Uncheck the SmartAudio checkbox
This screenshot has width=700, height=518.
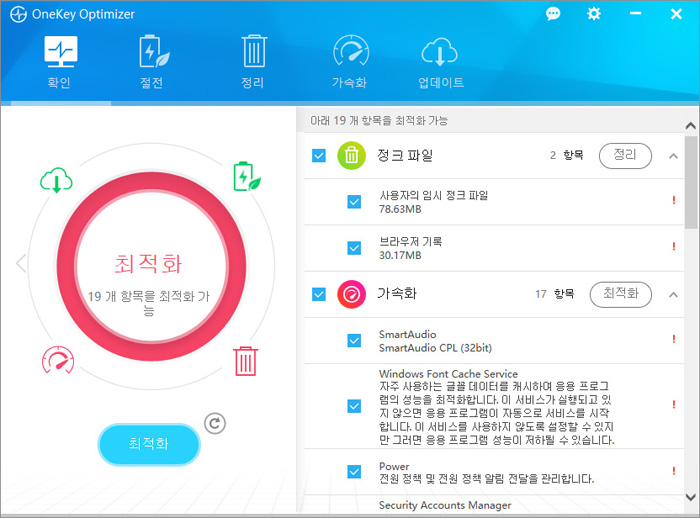(354, 341)
